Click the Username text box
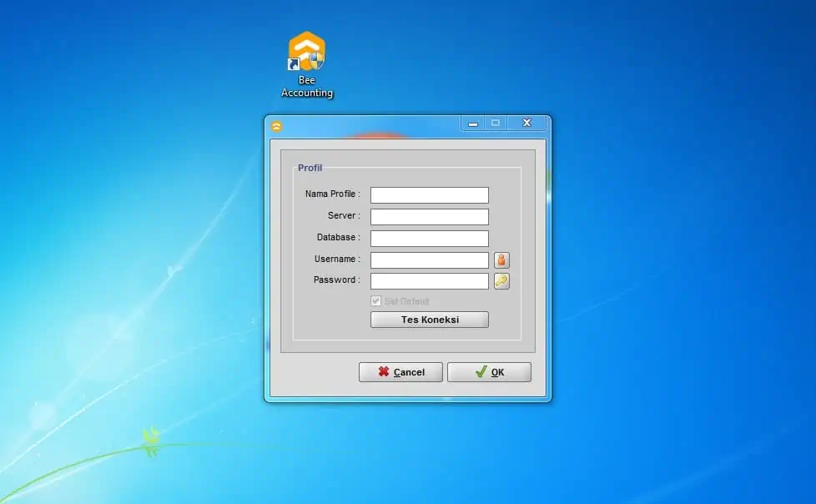Viewport: 816px width, 504px height. 429,260
